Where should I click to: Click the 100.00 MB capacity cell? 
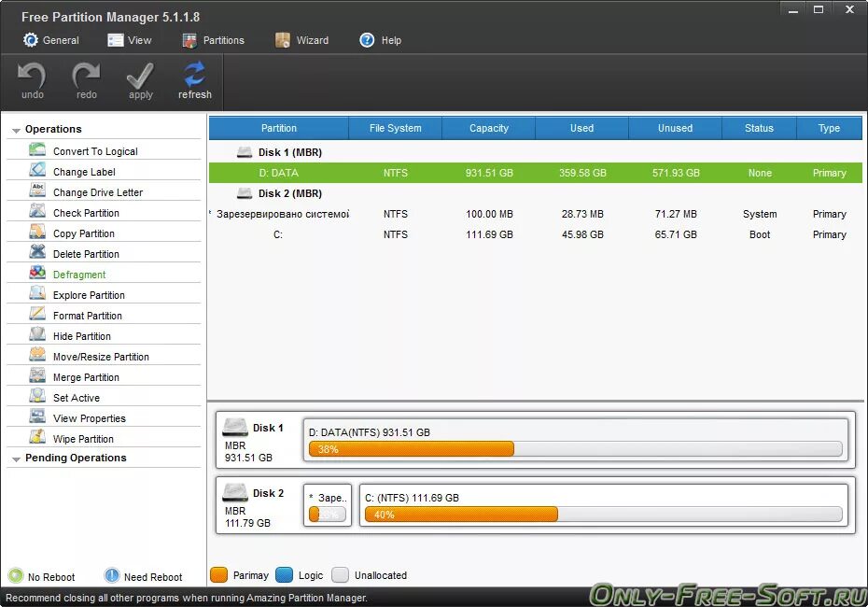(489, 214)
